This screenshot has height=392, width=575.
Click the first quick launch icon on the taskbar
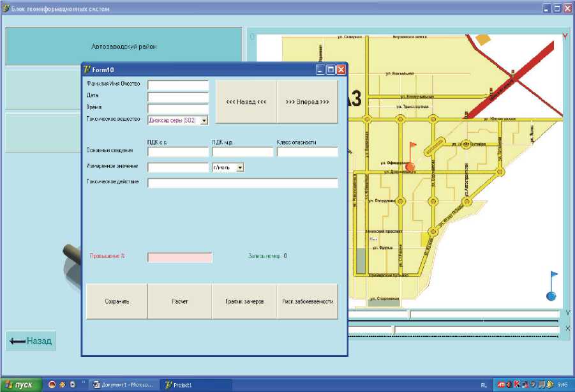click(x=52, y=385)
